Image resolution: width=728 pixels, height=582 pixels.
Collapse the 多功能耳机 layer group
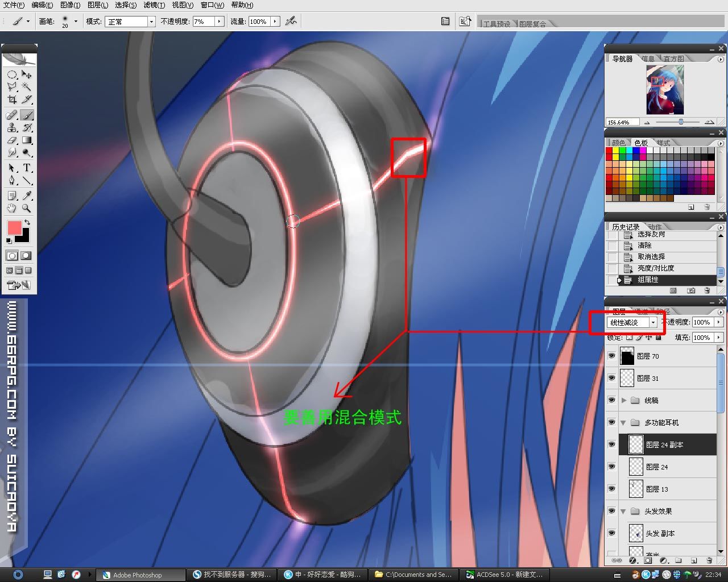[x=624, y=423]
